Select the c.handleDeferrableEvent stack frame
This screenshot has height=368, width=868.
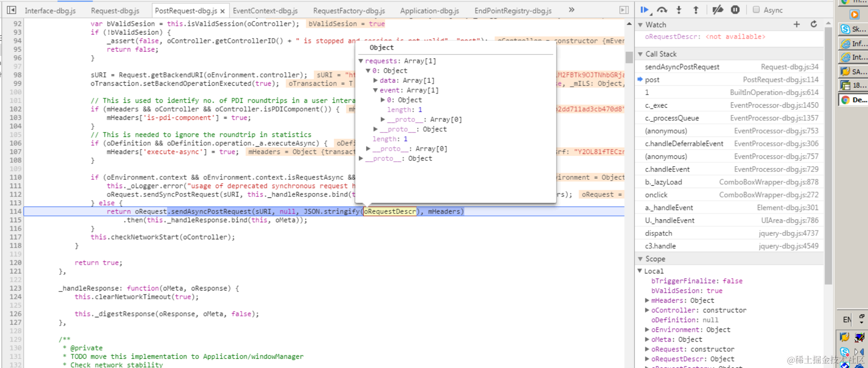tap(730, 143)
